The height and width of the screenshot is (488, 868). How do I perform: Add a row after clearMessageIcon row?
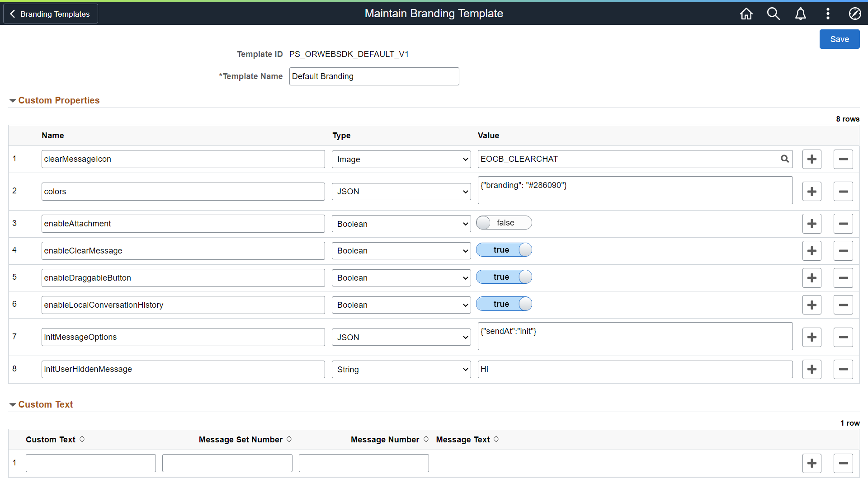click(812, 159)
